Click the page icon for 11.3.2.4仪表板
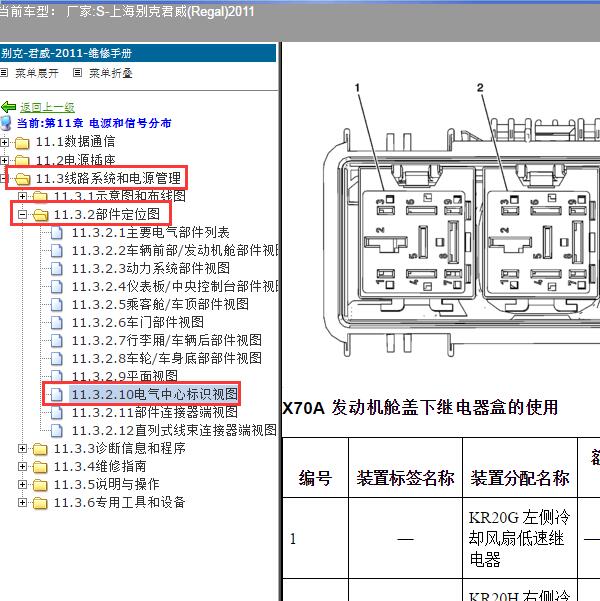 (57, 287)
